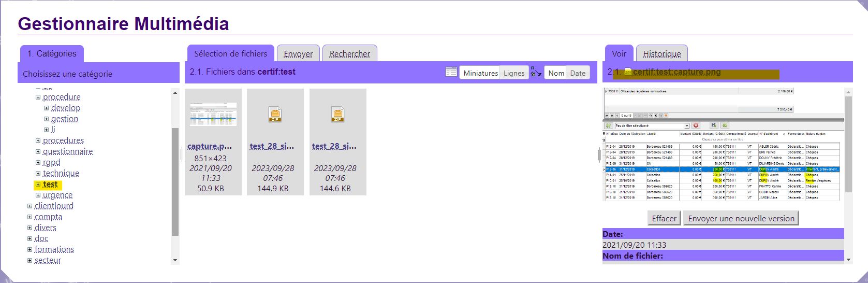Click the category tree scrollbar down arrow
Screen dimensions: 868x283
point(175,260)
